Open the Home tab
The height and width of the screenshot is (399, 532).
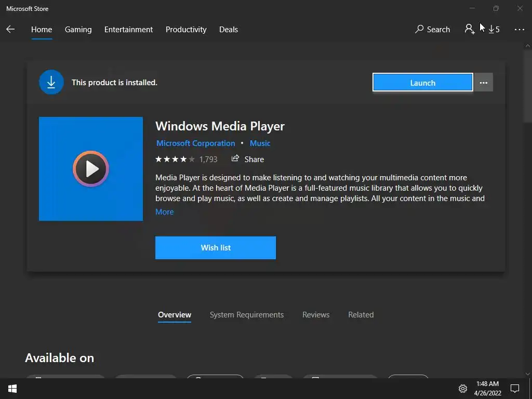[x=42, y=30]
